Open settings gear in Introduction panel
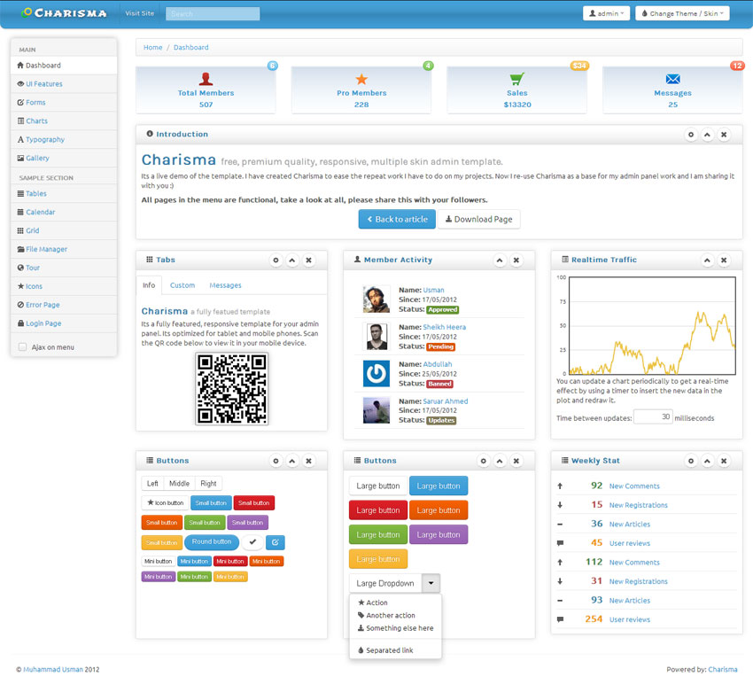 tap(691, 135)
